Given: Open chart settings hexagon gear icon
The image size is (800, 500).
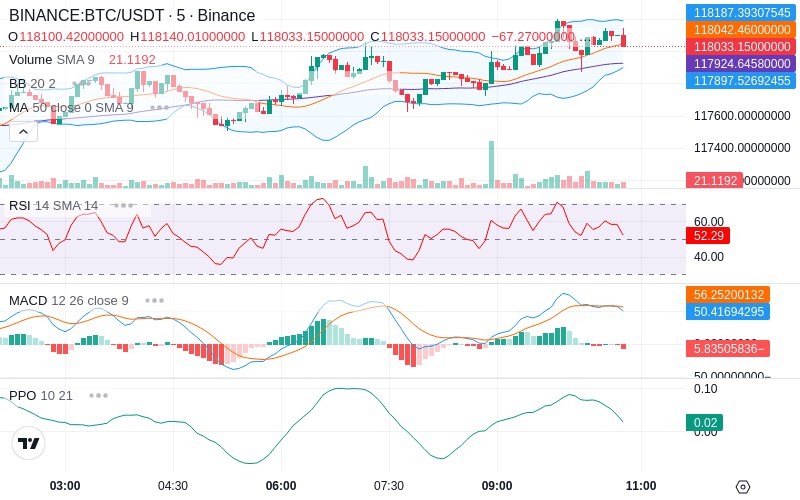Looking at the screenshot, I should pyautogui.click(x=743, y=487).
